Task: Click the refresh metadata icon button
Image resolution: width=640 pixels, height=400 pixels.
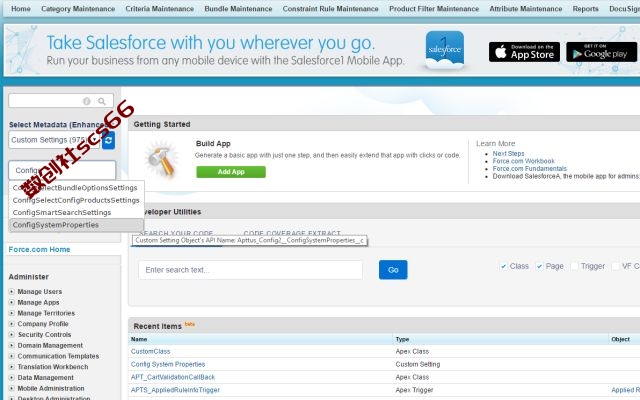Action: click(x=108, y=140)
